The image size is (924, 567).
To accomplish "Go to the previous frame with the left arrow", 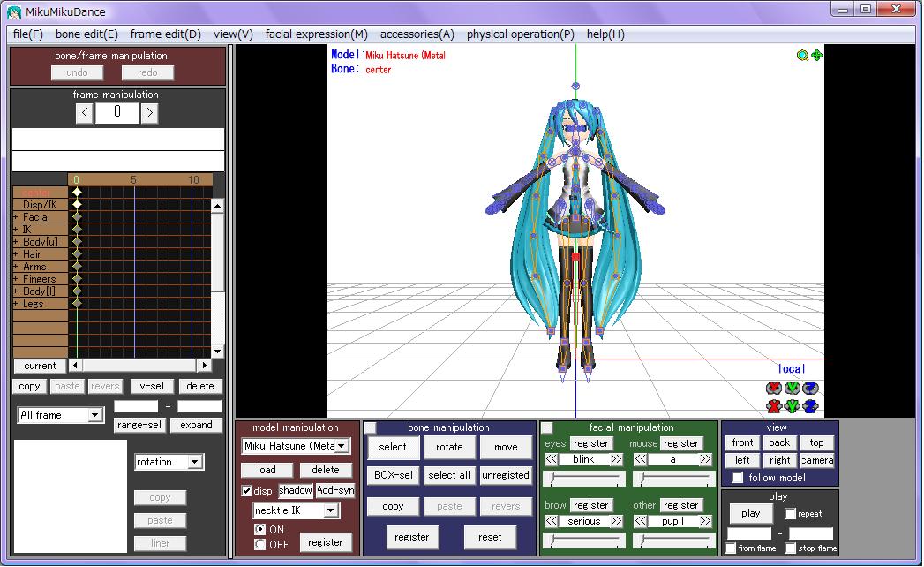I will tap(85, 113).
